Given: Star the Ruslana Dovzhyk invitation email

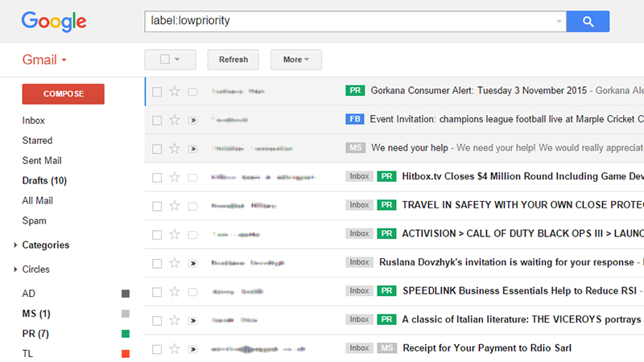Looking at the screenshot, I should coord(175,263).
